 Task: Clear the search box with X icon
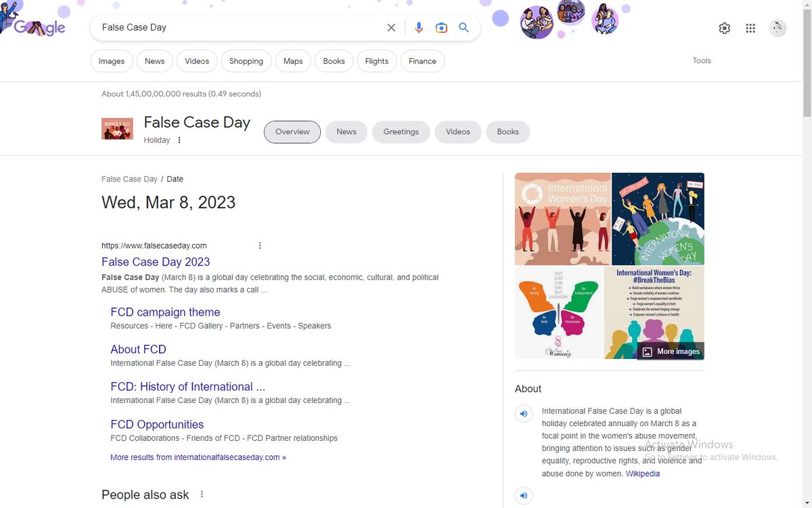pyautogui.click(x=391, y=28)
